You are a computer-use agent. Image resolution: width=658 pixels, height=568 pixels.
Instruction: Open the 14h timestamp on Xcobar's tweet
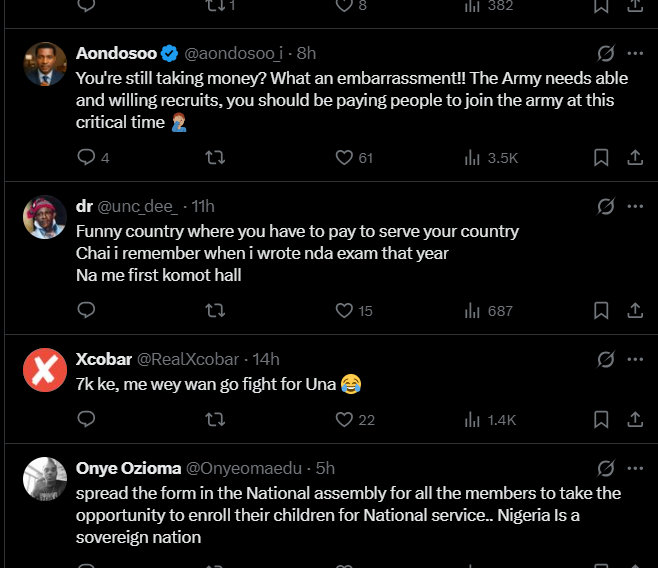click(267, 359)
